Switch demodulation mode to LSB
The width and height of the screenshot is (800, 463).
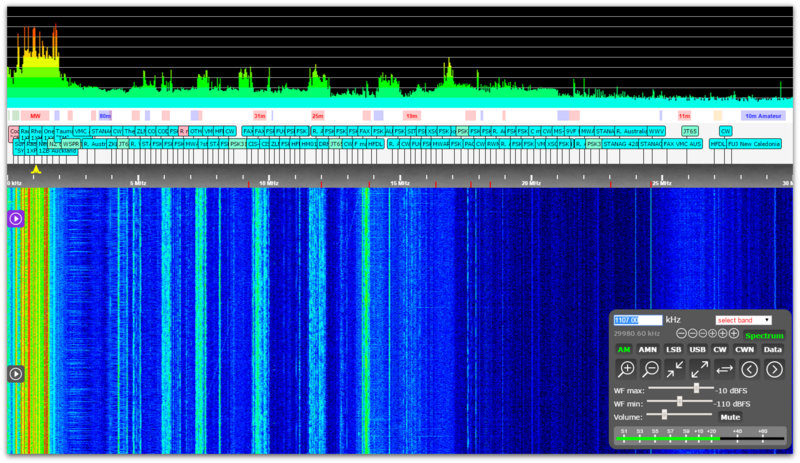click(674, 349)
